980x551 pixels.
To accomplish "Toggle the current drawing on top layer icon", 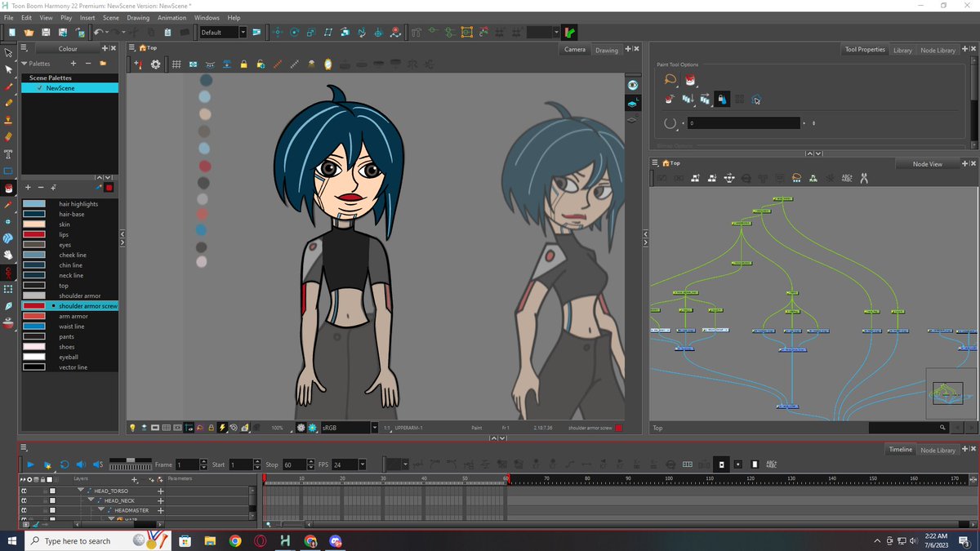I will [x=632, y=104].
